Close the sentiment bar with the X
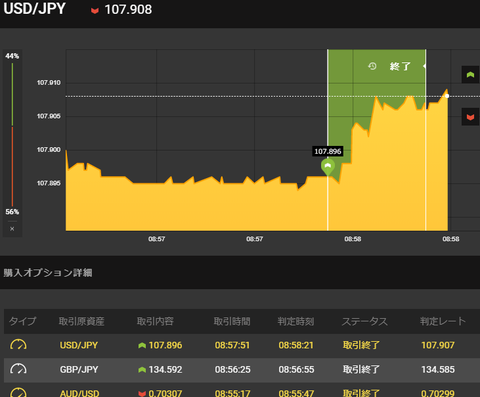Screen dimensions: 480x397 click(x=12, y=229)
